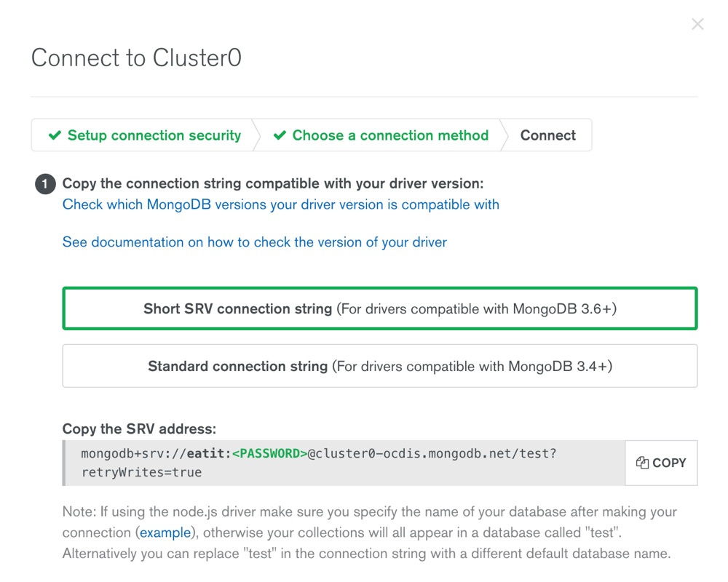Open documentation on checking driver version

pos(253,242)
